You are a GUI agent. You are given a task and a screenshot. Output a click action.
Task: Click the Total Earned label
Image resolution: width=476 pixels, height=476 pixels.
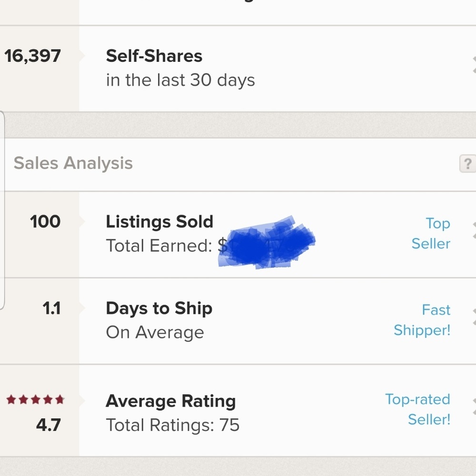pyautogui.click(x=159, y=246)
